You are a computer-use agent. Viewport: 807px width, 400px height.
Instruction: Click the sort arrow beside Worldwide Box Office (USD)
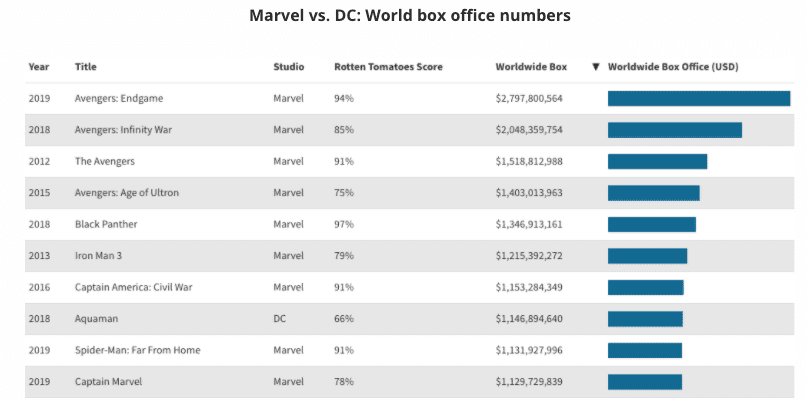(x=596, y=67)
